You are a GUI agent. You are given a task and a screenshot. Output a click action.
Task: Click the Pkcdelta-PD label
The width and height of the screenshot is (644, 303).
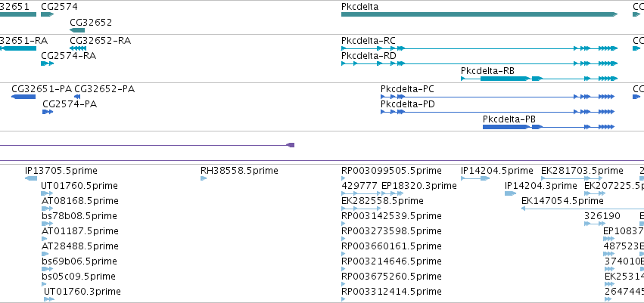(408, 104)
